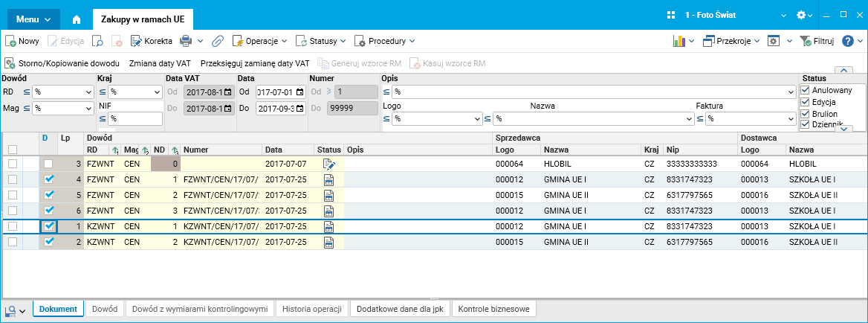The height and width of the screenshot is (323, 868).
Task: Click Przeksięguj zamianę daty VAT
Action: point(255,63)
